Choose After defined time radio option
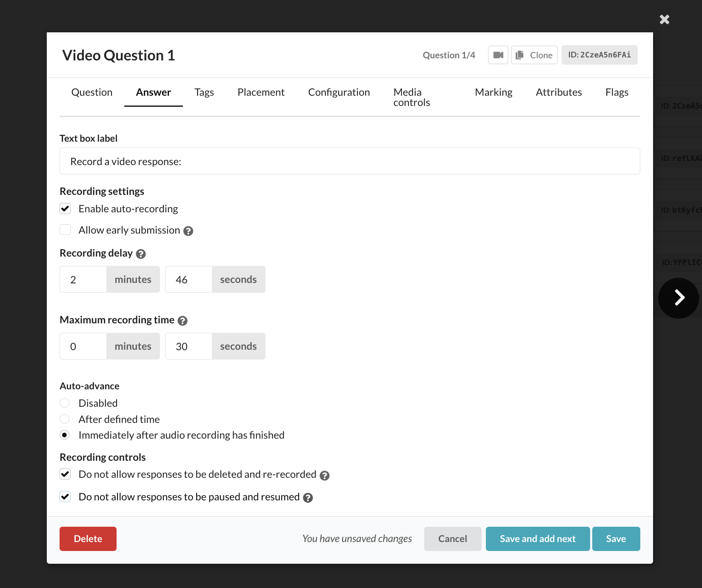 (65, 419)
